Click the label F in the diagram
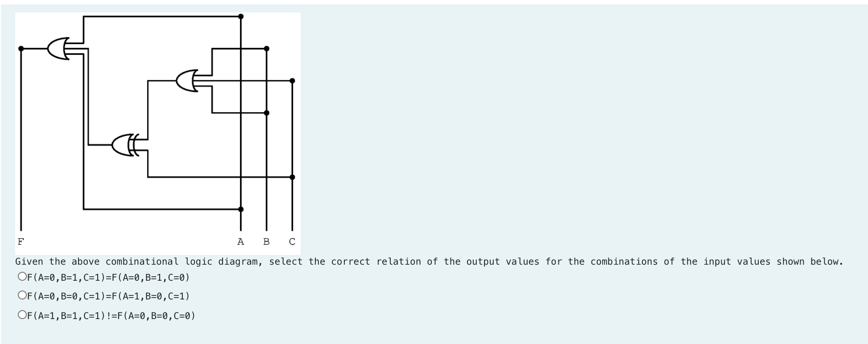The width and height of the screenshot is (868, 344). tap(21, 242)
